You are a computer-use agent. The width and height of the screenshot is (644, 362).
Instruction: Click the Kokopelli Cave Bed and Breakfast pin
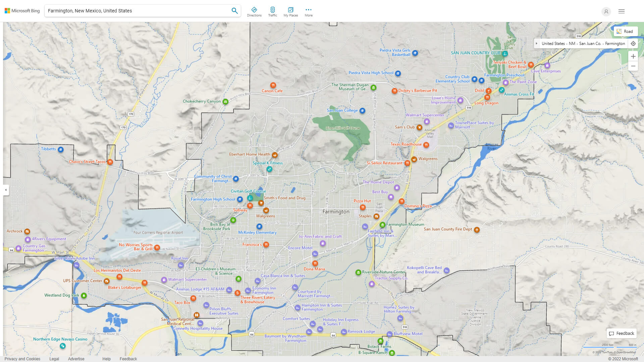[446, 270]
